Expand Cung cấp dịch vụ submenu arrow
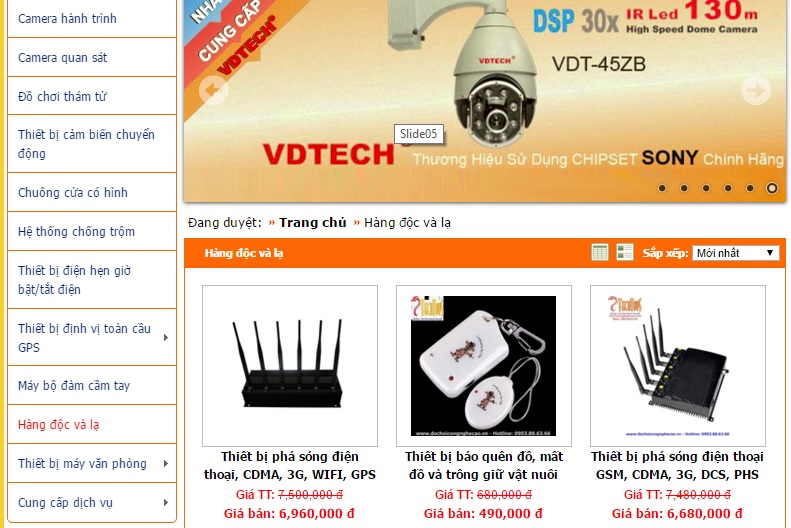791x528 pixels. pyautogui.click(x=166, y=502)
